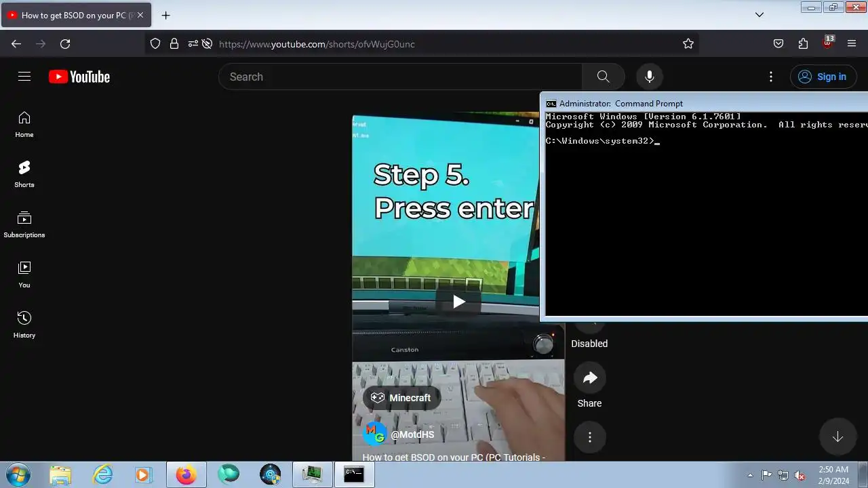Go back in Firefox
This screenshot has width=868, height=488.
point(16,43)
